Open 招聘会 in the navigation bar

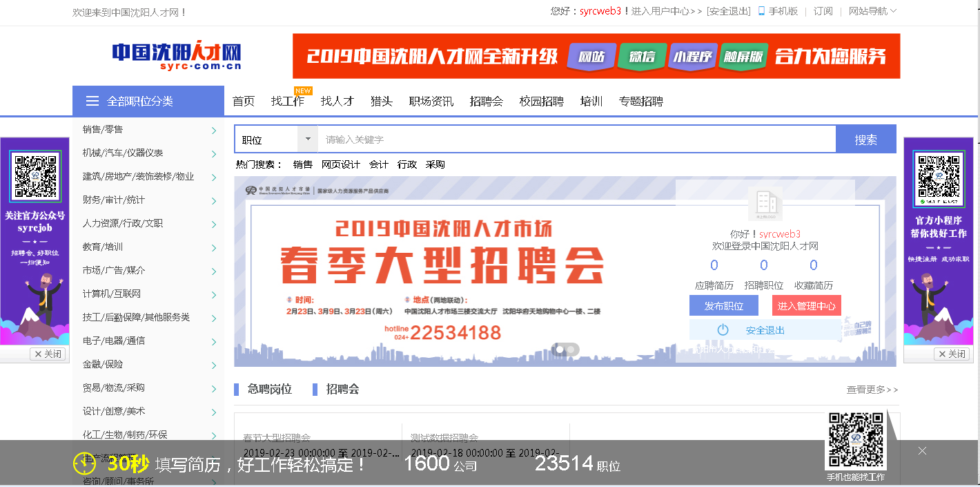click(x=487, y=102)
